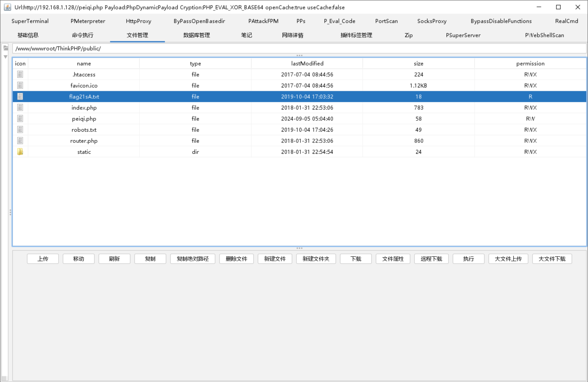Open the RealCmd tab

566,21
